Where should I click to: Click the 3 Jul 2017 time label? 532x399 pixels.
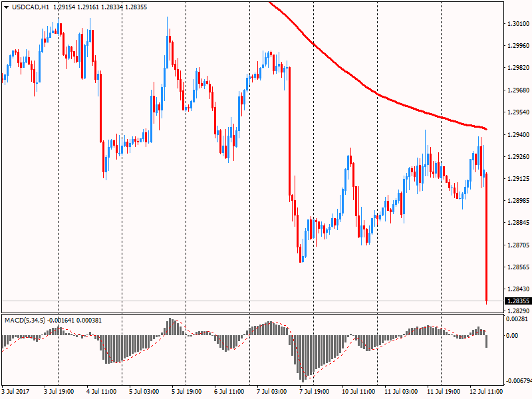(15, 392)
